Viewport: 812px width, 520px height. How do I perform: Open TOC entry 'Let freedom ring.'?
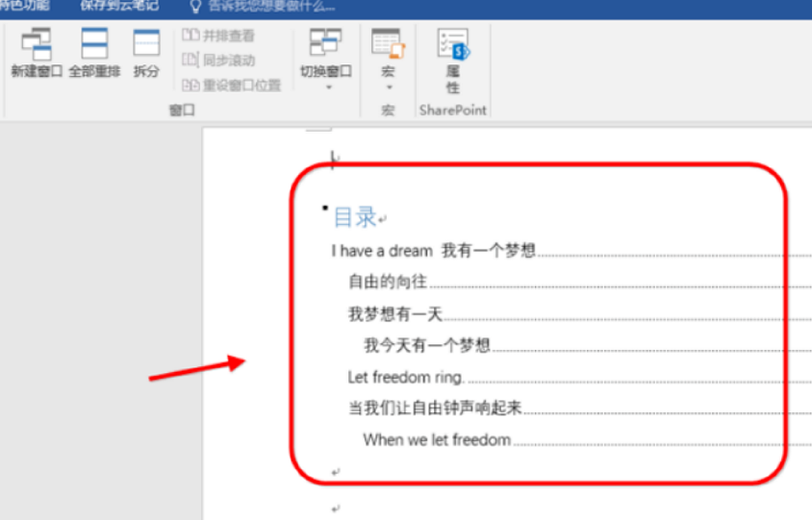(406, 377)
